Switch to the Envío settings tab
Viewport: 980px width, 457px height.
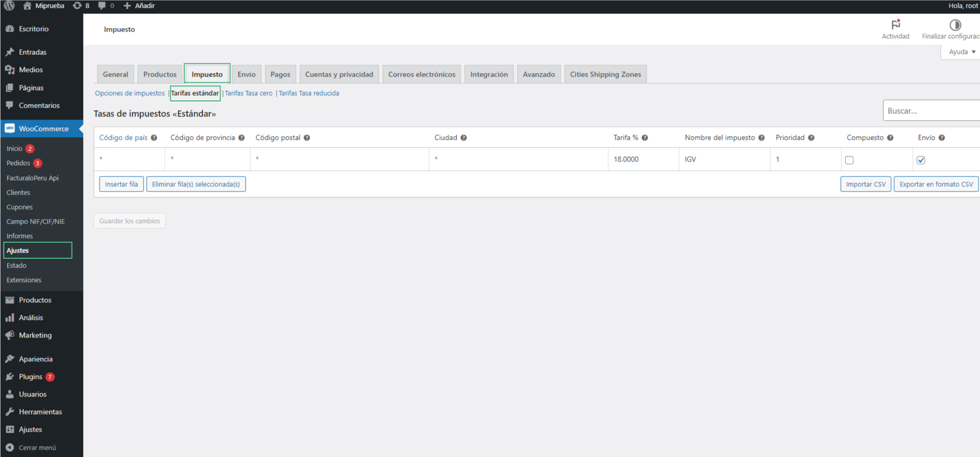[246, 75]
